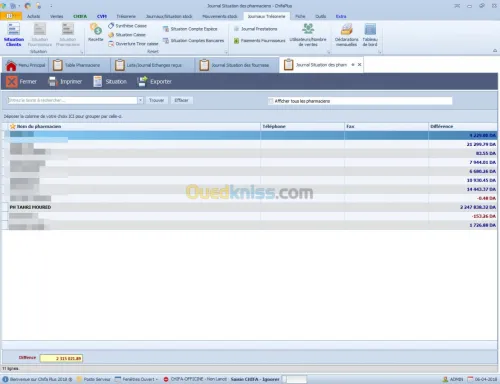This screenshot has width=500, height=384.
Task: Expand the Reset ribbon group launcher
Action: (x=226, y=52)
